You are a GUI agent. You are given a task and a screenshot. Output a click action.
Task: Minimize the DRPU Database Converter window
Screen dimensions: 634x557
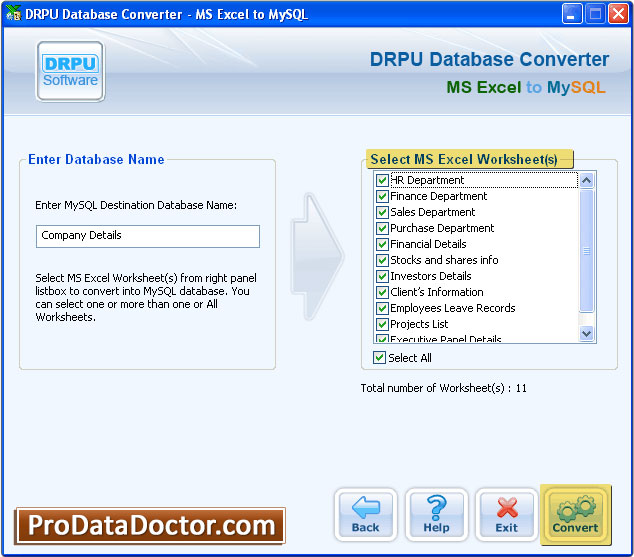[572, 14]
